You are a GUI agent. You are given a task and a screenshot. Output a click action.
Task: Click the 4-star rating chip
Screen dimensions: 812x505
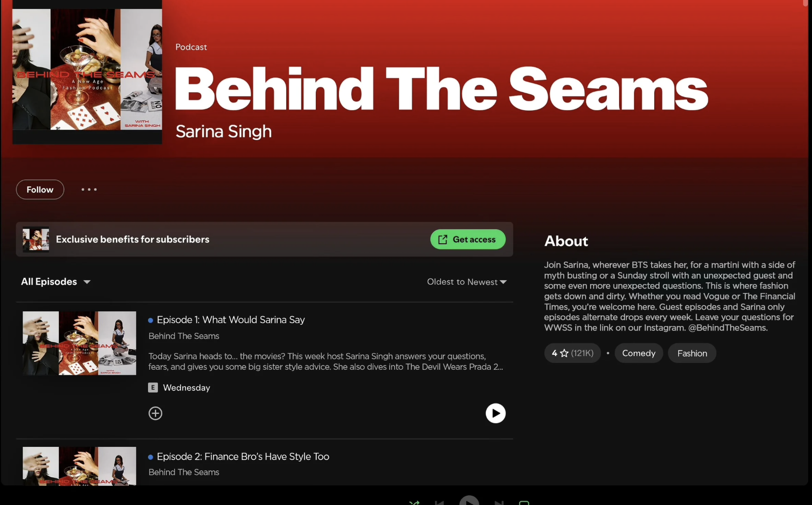coord(572,353)
